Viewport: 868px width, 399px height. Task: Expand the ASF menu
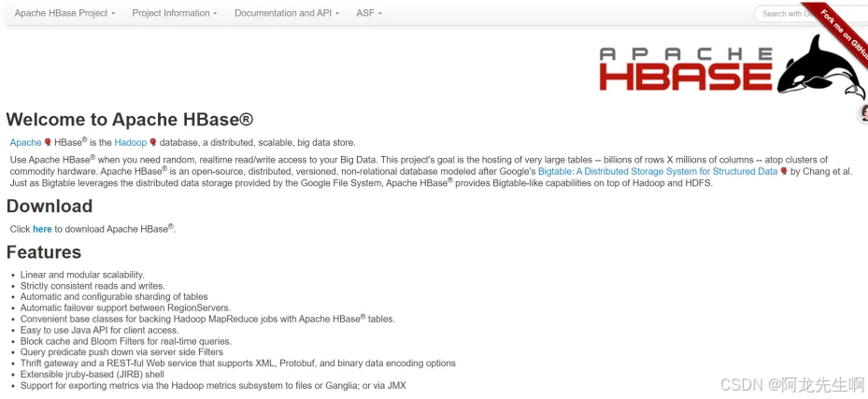[x=369, y=13]
